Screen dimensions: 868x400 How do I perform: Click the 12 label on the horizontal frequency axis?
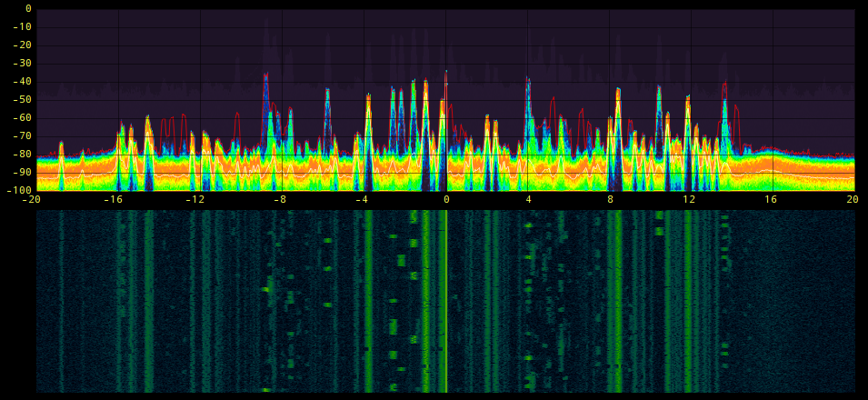[x=689, y=199]
